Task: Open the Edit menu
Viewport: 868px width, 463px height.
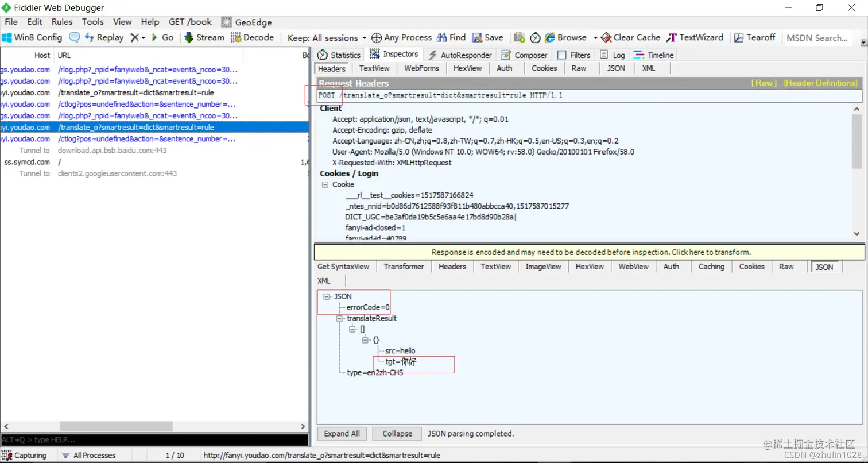Action: coord(34,22)
